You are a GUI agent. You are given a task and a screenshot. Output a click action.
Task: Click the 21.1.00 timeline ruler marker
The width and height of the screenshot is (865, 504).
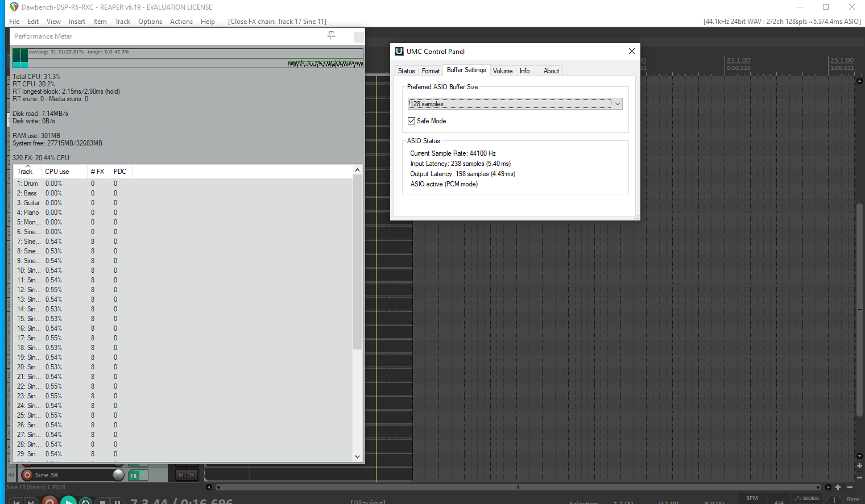(738, 60)
